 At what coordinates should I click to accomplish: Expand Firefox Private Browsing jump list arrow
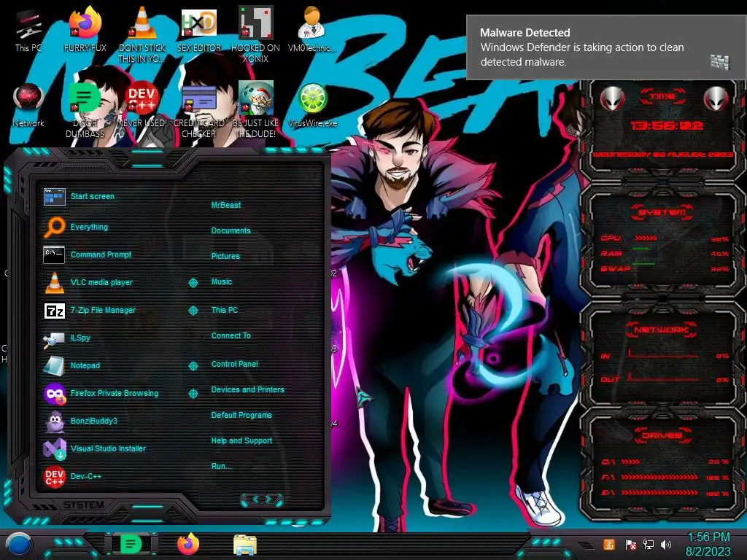pos(193,394)
